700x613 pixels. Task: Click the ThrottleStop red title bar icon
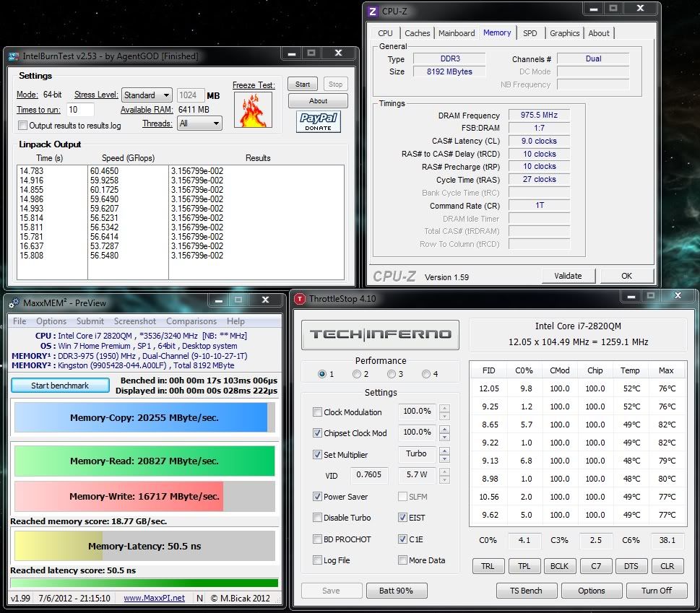point(300,299)
